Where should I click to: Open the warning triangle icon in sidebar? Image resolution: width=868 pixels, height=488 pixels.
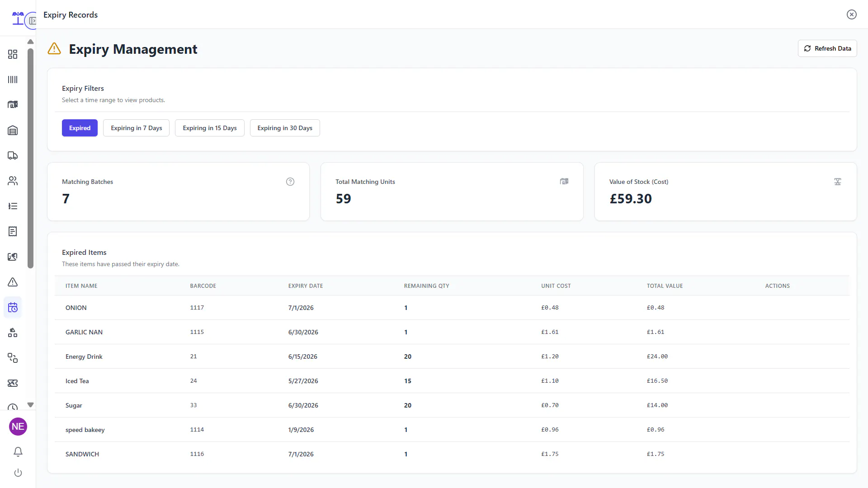13,282
